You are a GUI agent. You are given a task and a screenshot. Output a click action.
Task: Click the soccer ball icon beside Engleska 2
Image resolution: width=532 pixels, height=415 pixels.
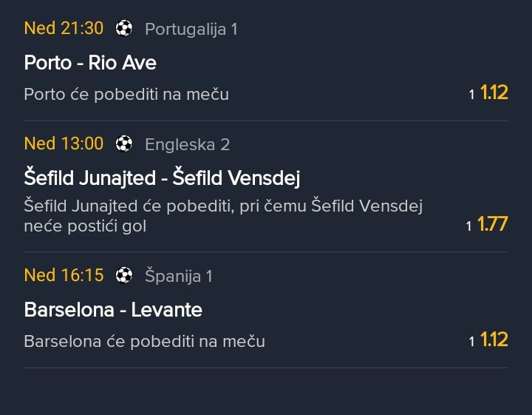pos(124,144)
